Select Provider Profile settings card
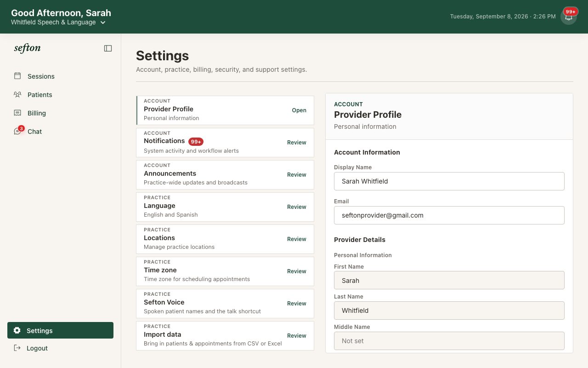Image resolution: width=588 pixels, height=368 pixels. 225,110
